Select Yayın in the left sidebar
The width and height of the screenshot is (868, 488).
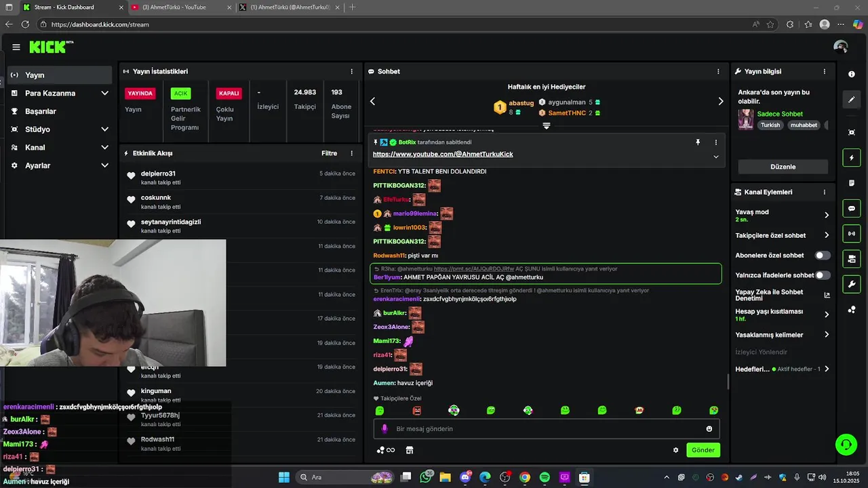(x=60, y=75)
